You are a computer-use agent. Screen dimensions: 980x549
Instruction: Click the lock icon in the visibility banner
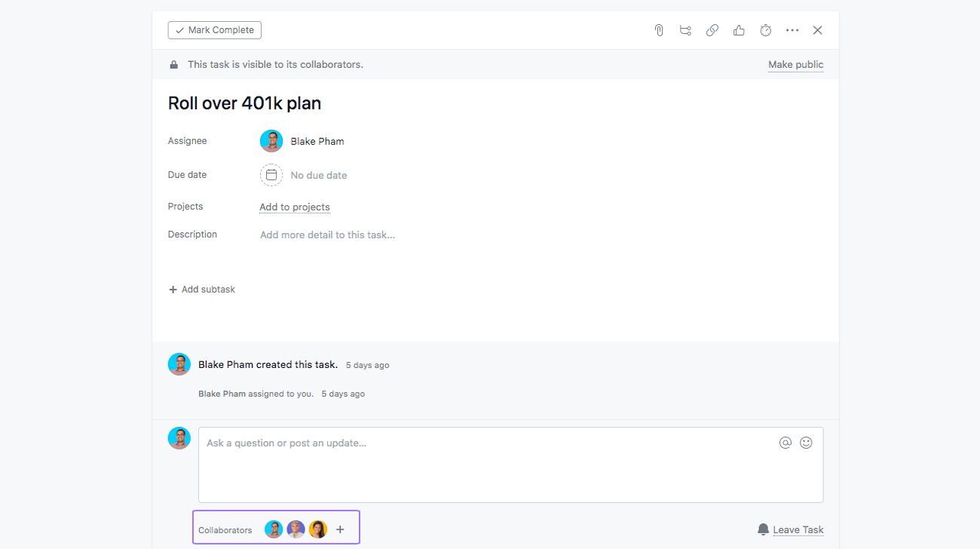(x=174, y=65)
